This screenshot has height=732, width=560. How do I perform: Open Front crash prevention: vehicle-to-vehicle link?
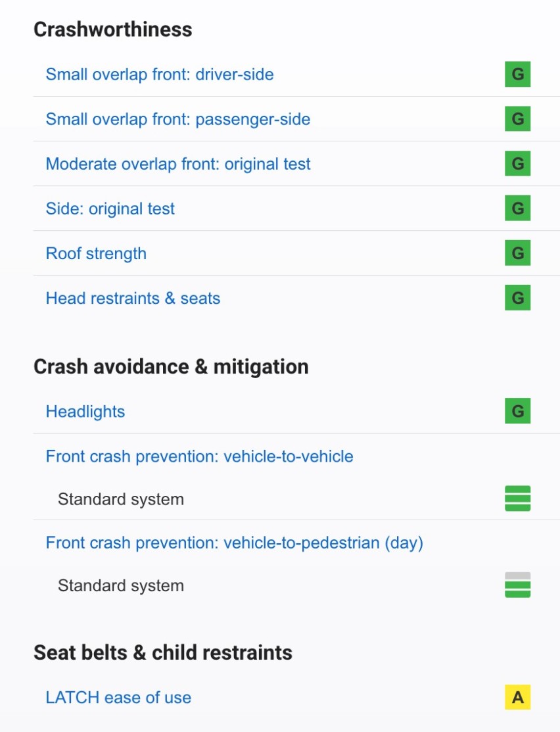pyautogui.click(x=199, y=456)
